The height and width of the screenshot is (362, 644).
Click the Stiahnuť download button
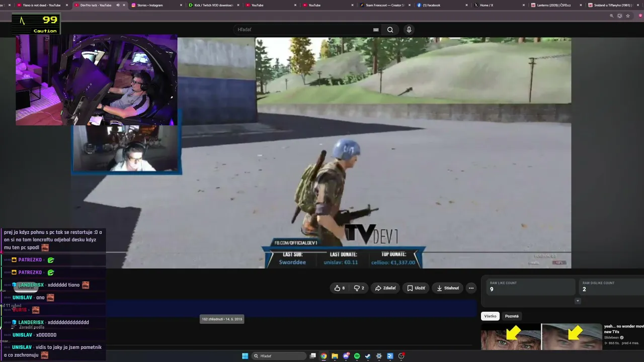tap(447, 288)
